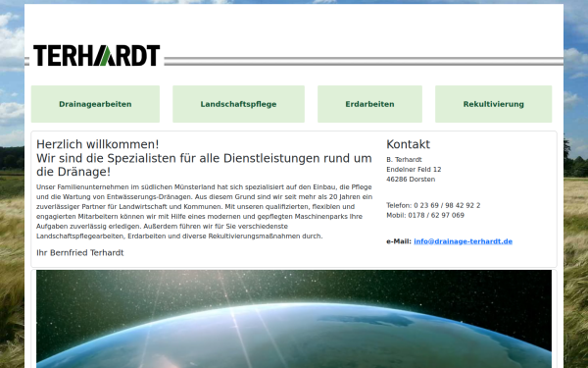The height and width of the screenshot is (368, 588).
Task: Click the paragraph starting 'Unser Familienunternehmen'
Action: coord(205,211)
